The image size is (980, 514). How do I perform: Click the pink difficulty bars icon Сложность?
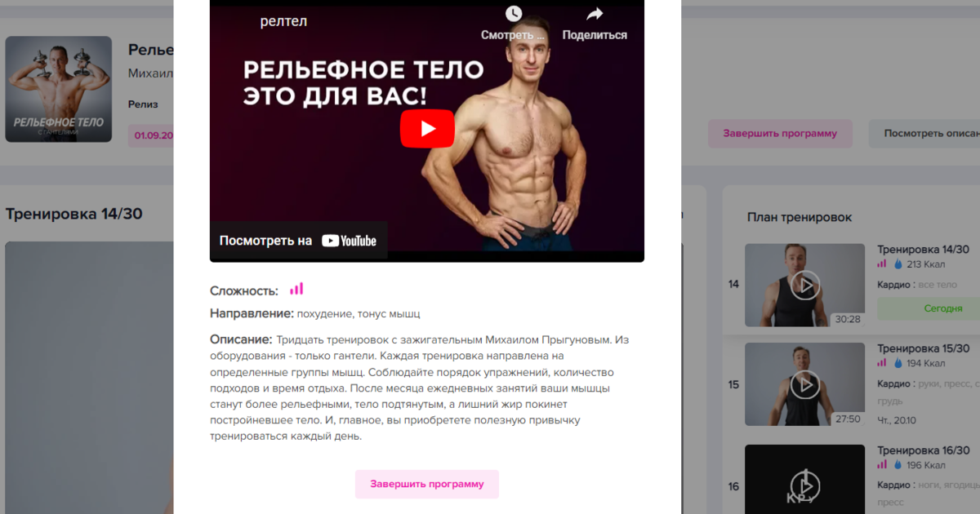[x=296, y=289]
